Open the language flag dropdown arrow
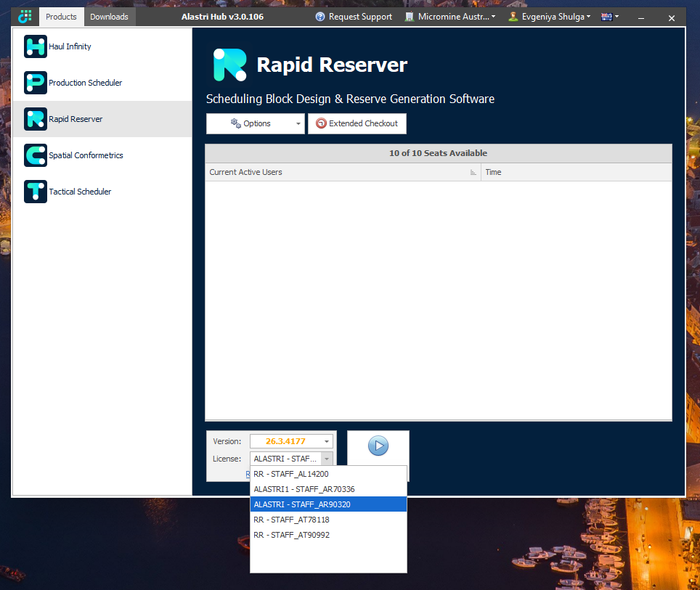This screenshot has height=590, width=700. click(x=617, y=17)
